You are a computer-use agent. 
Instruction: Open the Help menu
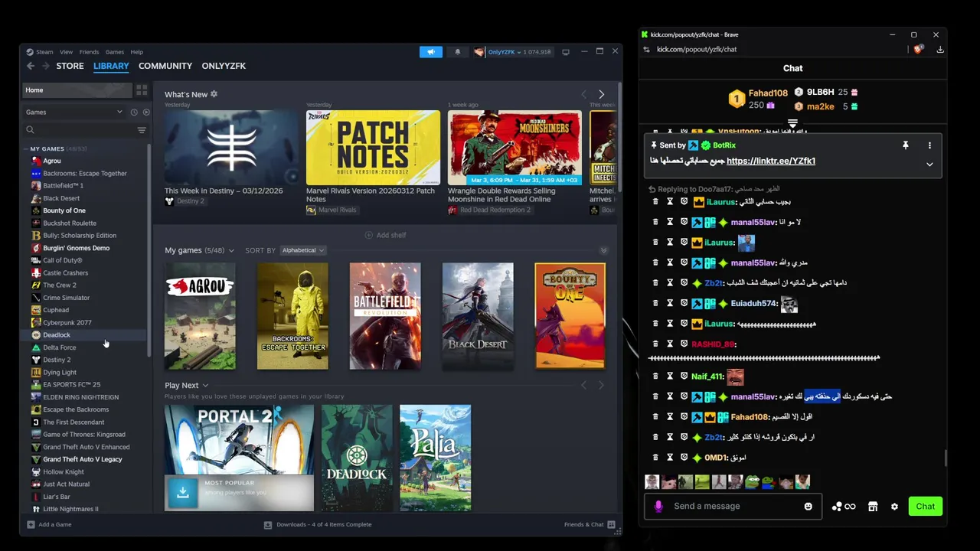[x=137, y=52]
